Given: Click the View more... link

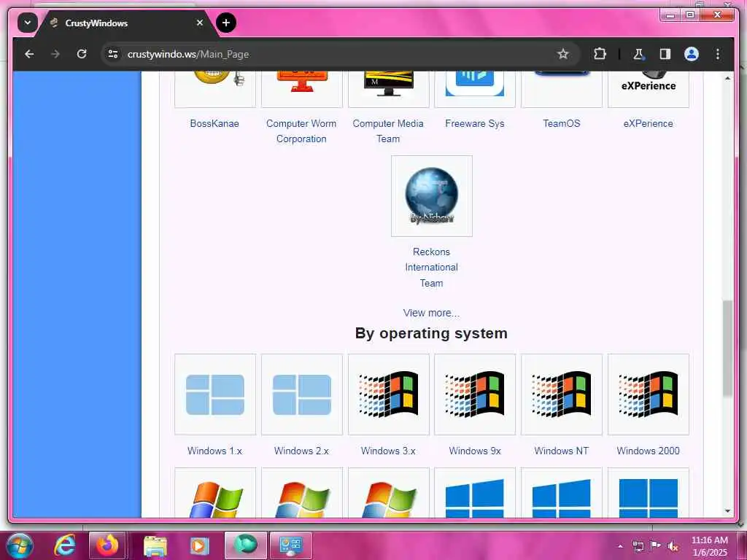Looking at the screenshot, I should (x=431, y=313).
